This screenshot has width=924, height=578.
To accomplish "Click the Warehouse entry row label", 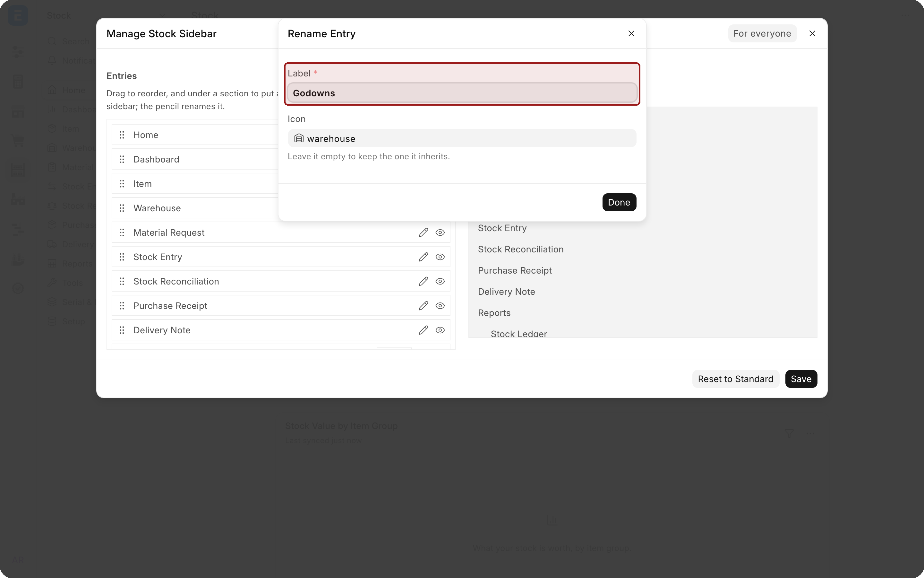I will coord(157,208).
